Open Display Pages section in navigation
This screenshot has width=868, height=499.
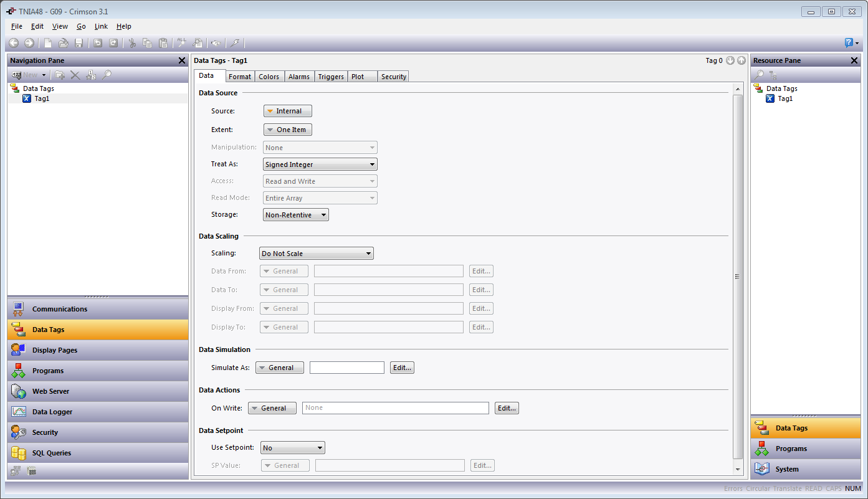click(x=98, y=350)
